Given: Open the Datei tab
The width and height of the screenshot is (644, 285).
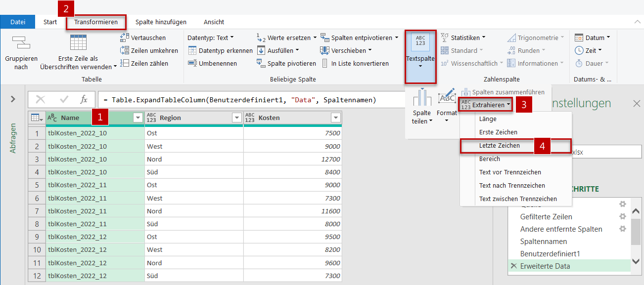Looking at the screenshot, I should point(18,22).
